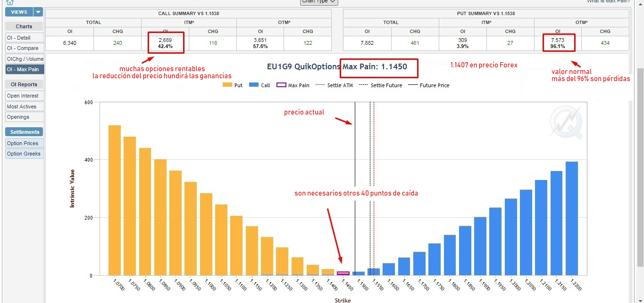Toggle the Settle Future legend entry
The height and width of the screenshot is (303, 644).
(380, 85)
